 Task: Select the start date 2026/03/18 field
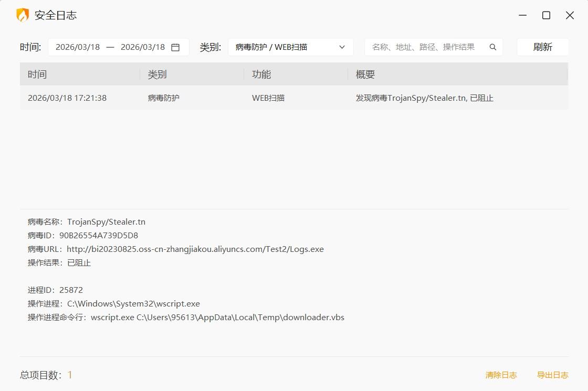coord(78,47)
